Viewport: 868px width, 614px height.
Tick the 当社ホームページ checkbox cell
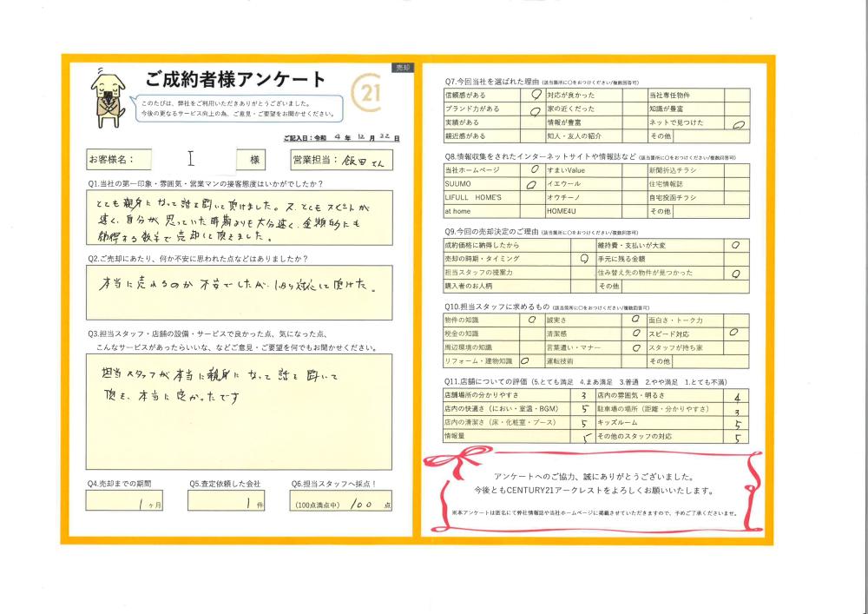pyautogui.click(x=532, y=170)
